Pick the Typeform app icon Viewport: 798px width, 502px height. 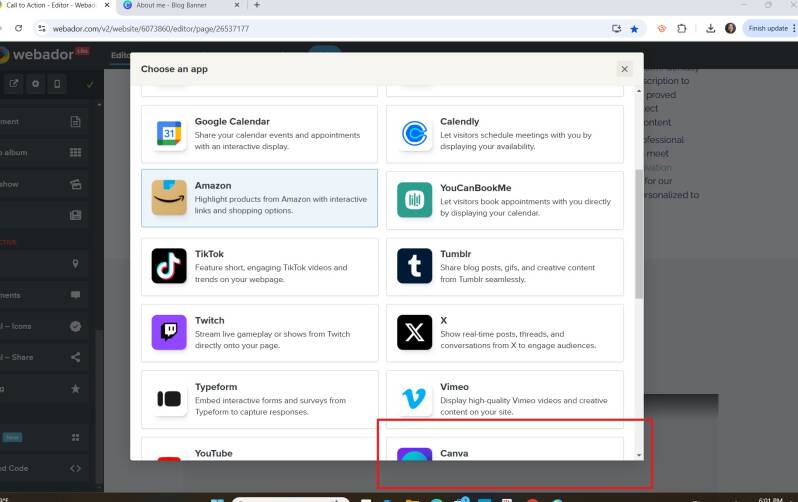coord(169,399)
